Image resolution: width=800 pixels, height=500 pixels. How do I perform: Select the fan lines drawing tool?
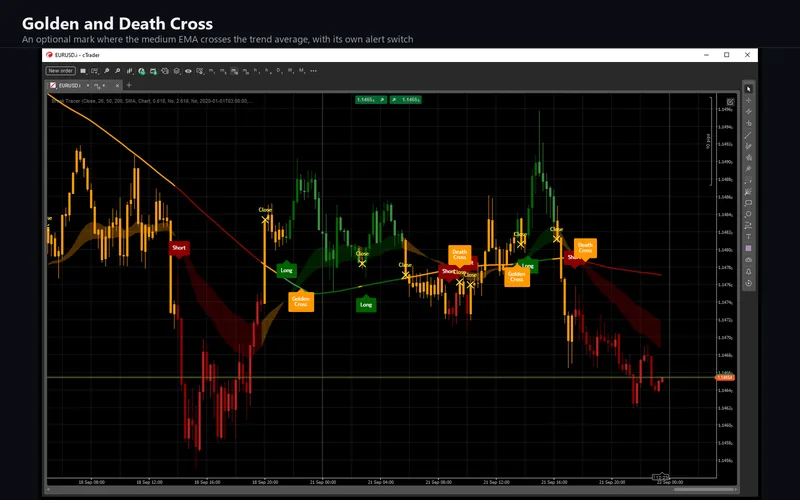click(748, 192)
